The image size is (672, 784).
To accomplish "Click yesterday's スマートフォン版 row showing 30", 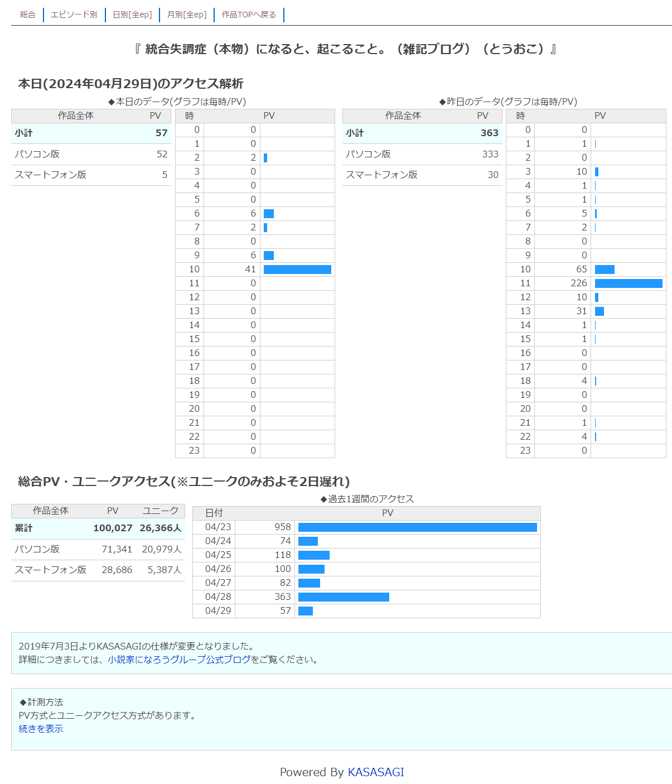I will point(422,175).
